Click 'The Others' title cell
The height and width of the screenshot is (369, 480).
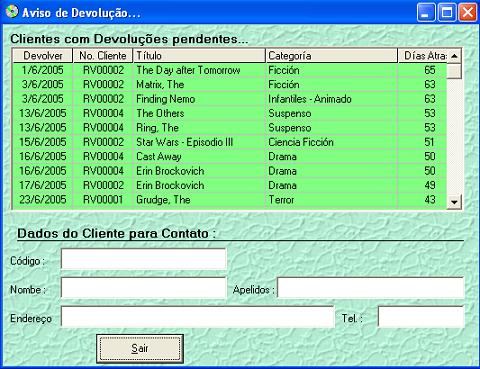(x=160, y=113)
